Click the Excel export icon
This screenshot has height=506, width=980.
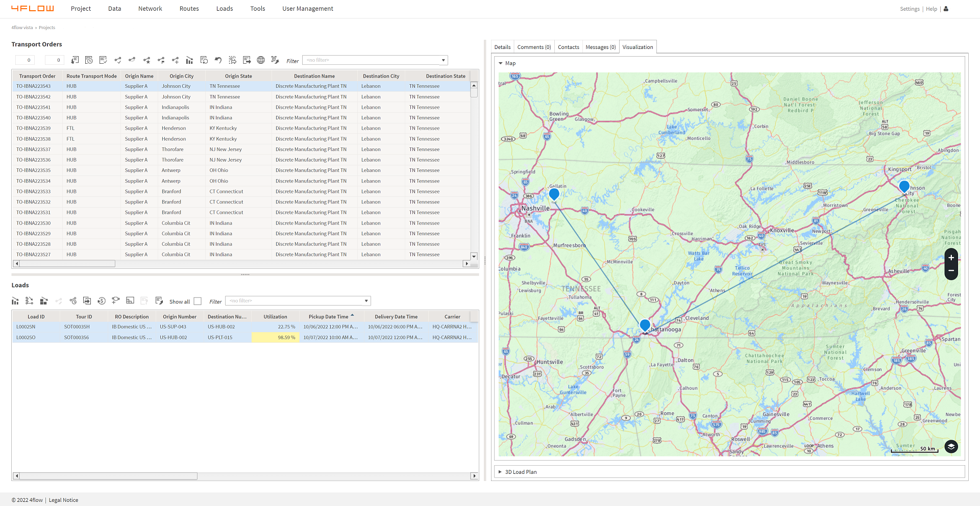[275, 60]
